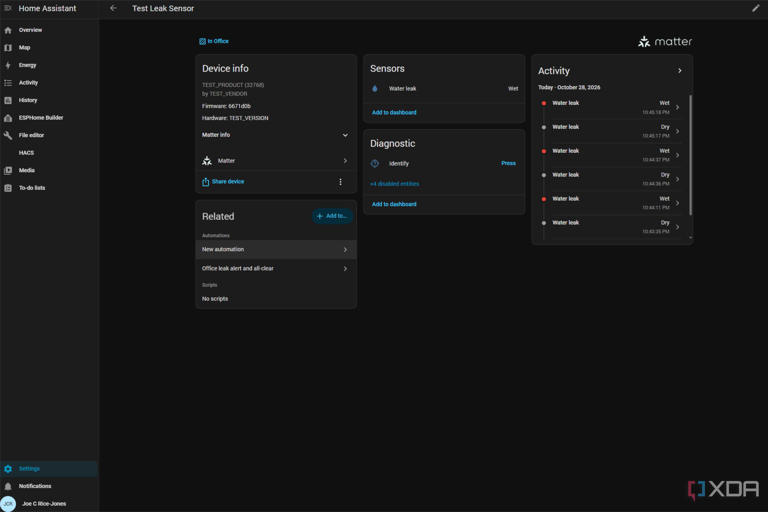Click the History chart icon in sidebar
The height and width of the screenshot is (512, 768).
pos(8,100)
